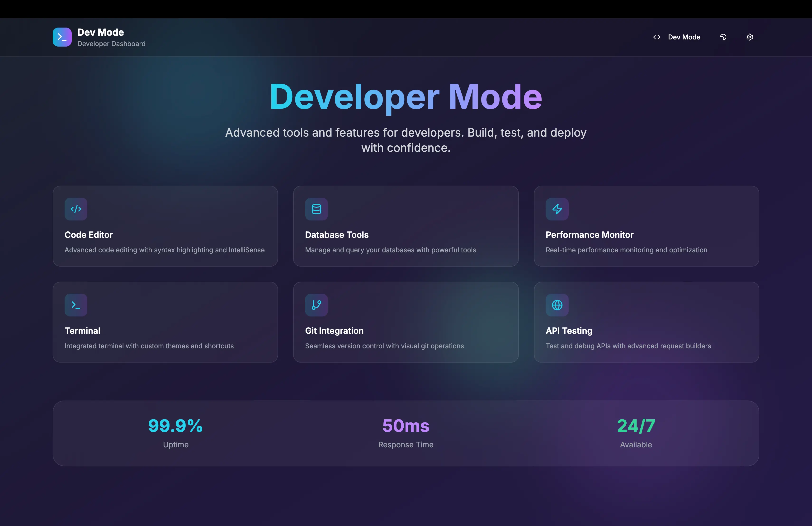The image size is (812, 526).
Task: Open the Performance Monitor card
Action: click(x=647, y=226)
